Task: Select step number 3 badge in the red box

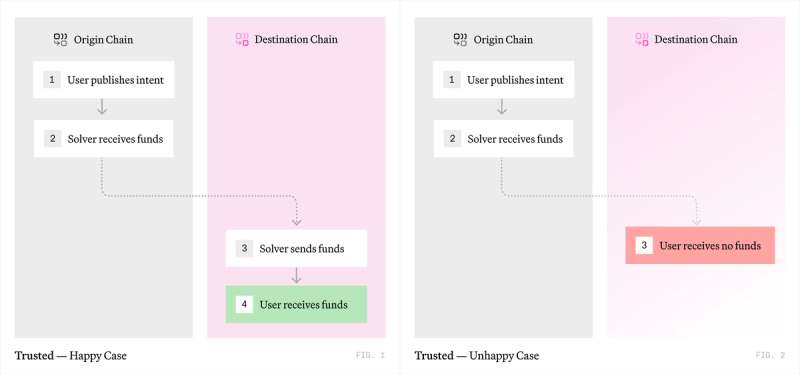Action: 644,245
